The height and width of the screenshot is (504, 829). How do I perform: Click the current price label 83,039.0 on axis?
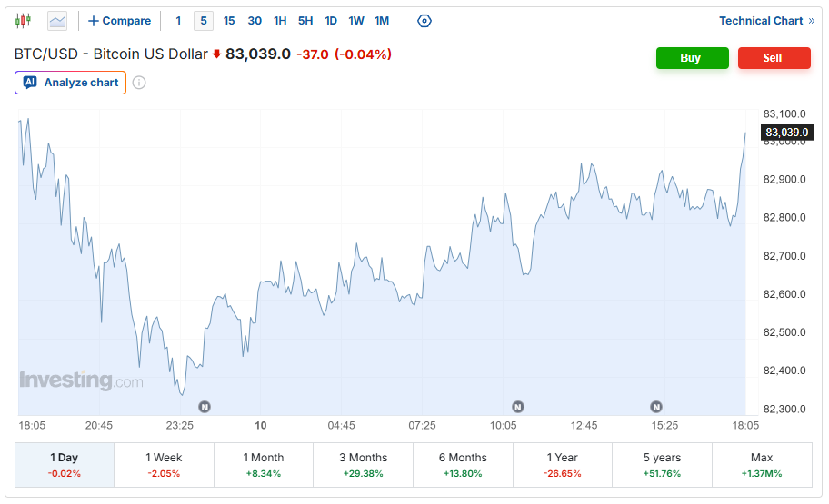click(786, 132)
